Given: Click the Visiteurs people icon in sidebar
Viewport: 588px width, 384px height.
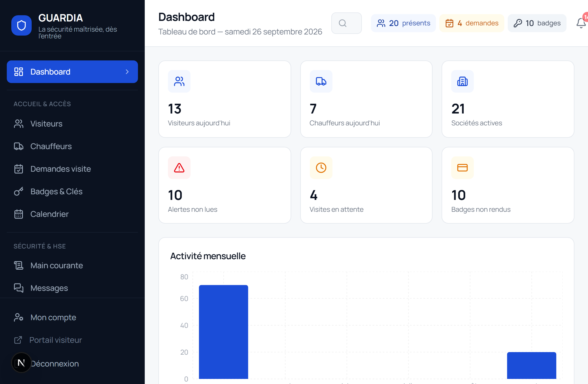Looking at the screenshot, I should 19,124.
